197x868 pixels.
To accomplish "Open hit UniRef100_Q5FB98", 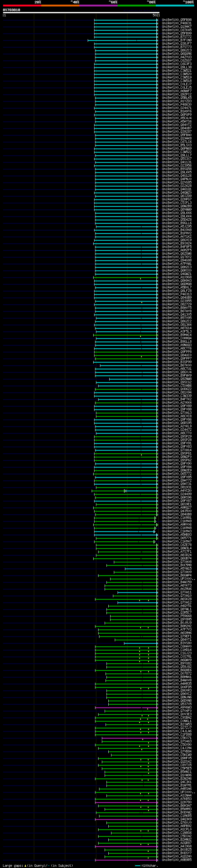I will [x=176, y=20].
